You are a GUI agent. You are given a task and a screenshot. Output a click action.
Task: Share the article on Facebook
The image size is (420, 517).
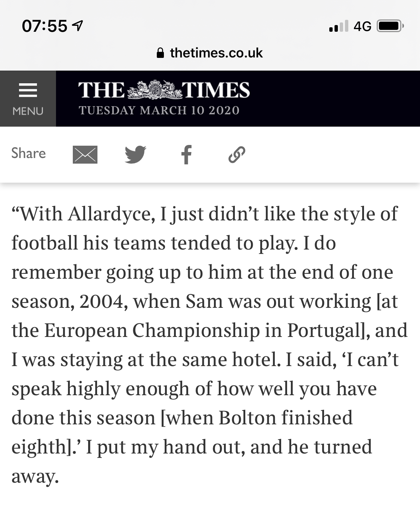click(186, 154)
